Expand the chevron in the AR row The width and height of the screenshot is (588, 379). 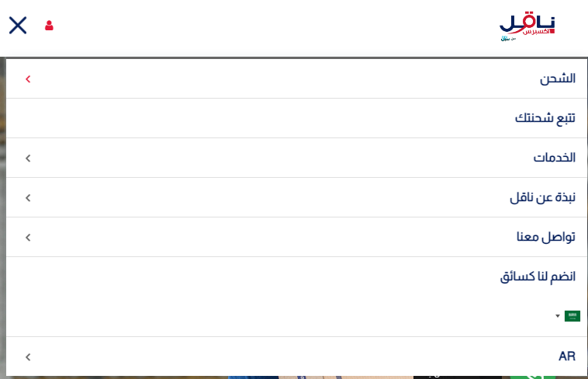28,357
